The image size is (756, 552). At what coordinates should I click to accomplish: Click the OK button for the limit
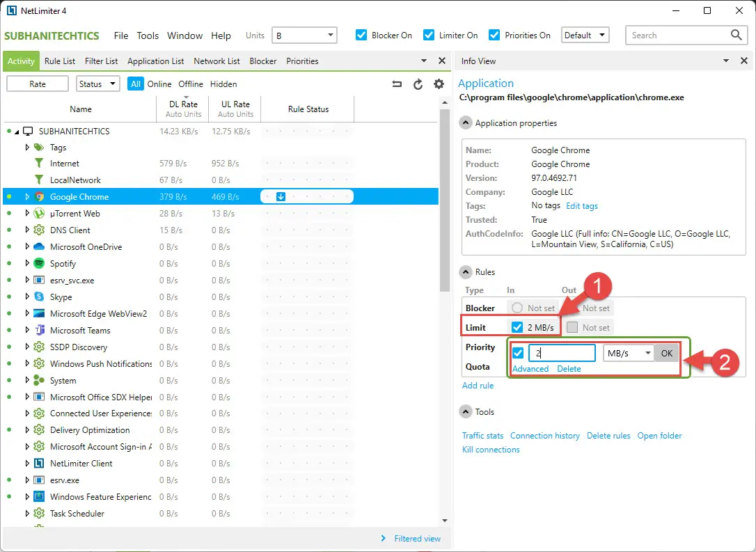pyautogui.click(x=667, y=354)
